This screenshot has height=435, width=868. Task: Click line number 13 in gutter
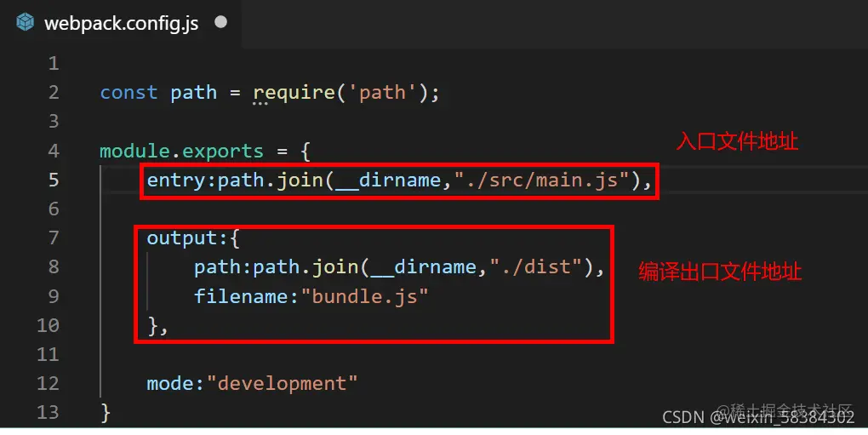(x=49, y=412)
